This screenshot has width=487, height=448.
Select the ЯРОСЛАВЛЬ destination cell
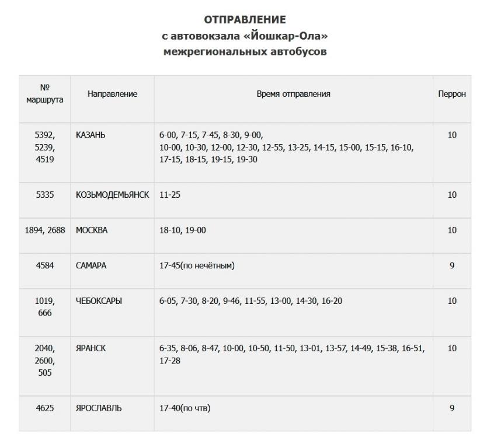tap(99, 408)
